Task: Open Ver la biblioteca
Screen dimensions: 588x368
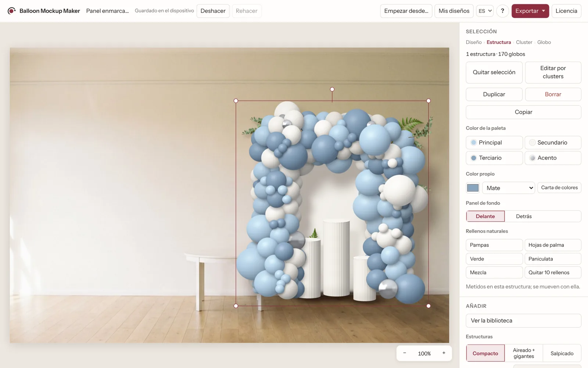Action: 523,321
